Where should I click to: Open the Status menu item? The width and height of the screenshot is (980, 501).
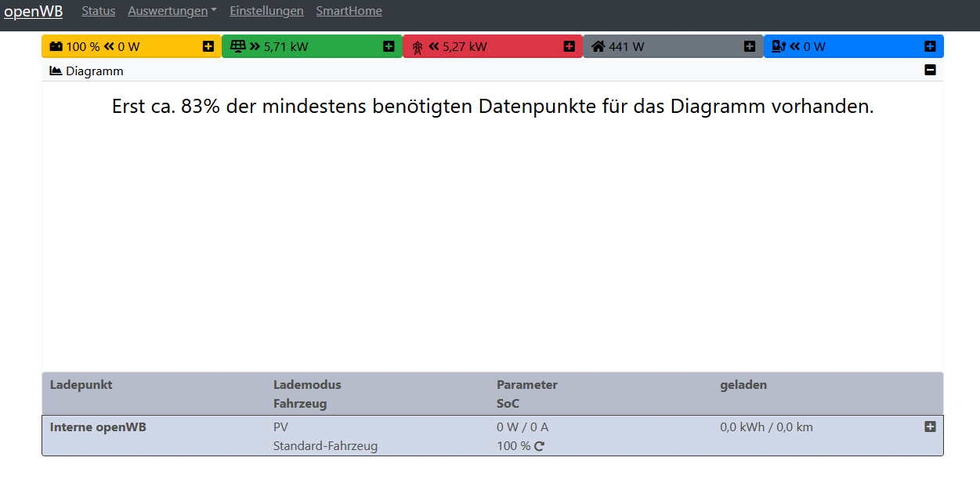pos(98,11)
